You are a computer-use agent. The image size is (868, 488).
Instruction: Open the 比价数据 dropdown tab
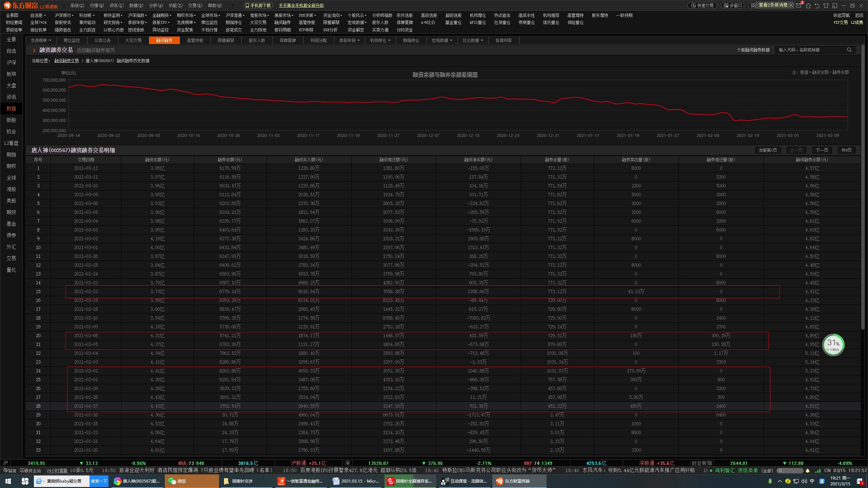point(473,40)
